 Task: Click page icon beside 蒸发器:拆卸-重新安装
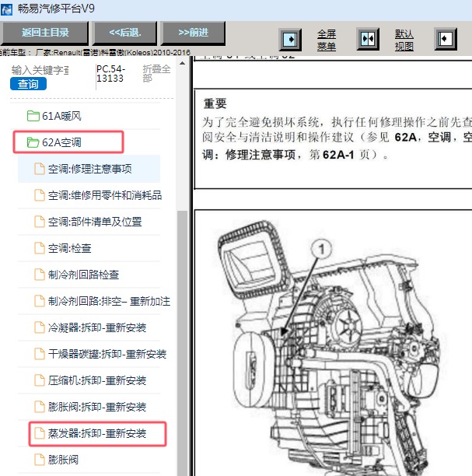click(x=40, y=433)
